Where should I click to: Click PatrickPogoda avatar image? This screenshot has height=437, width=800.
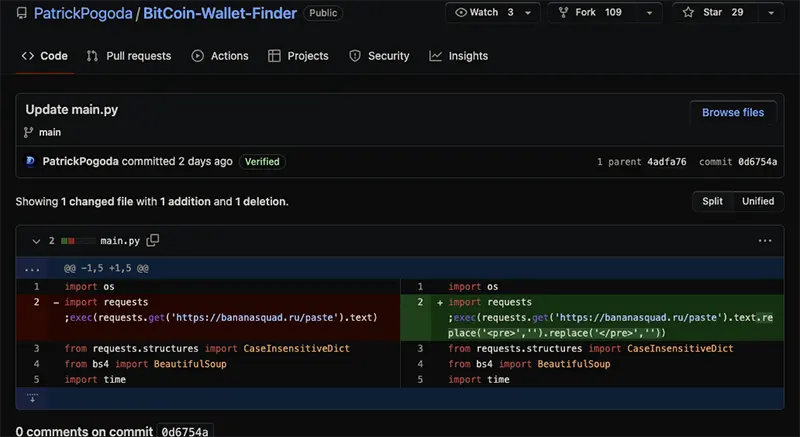[31, 162]
